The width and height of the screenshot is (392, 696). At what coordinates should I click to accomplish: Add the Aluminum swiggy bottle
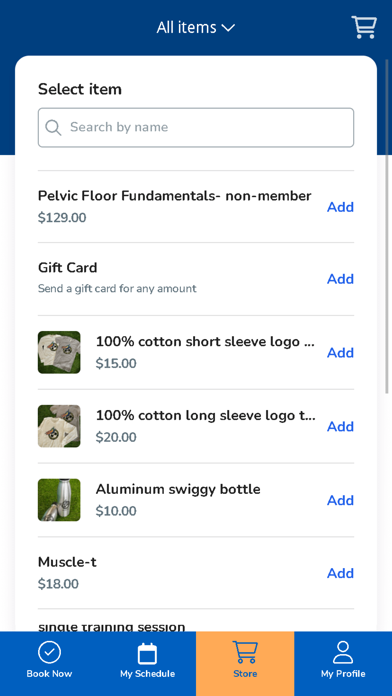click(x=341, y=500)
